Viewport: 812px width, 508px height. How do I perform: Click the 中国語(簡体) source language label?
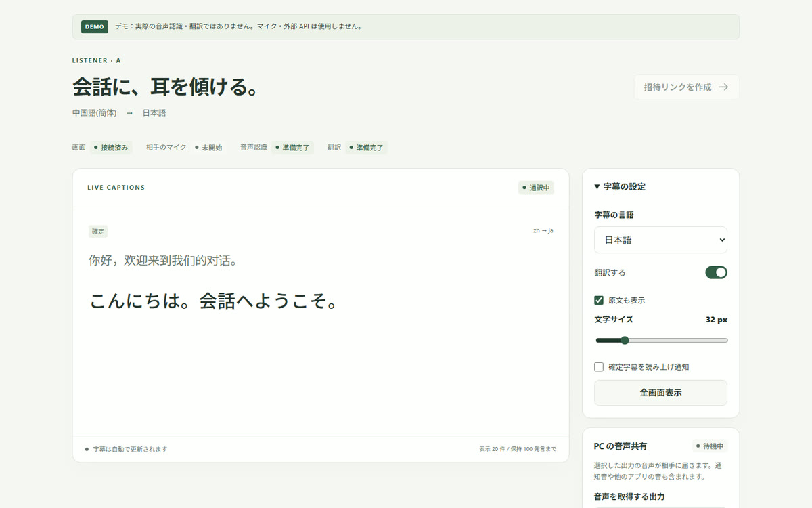94,113
